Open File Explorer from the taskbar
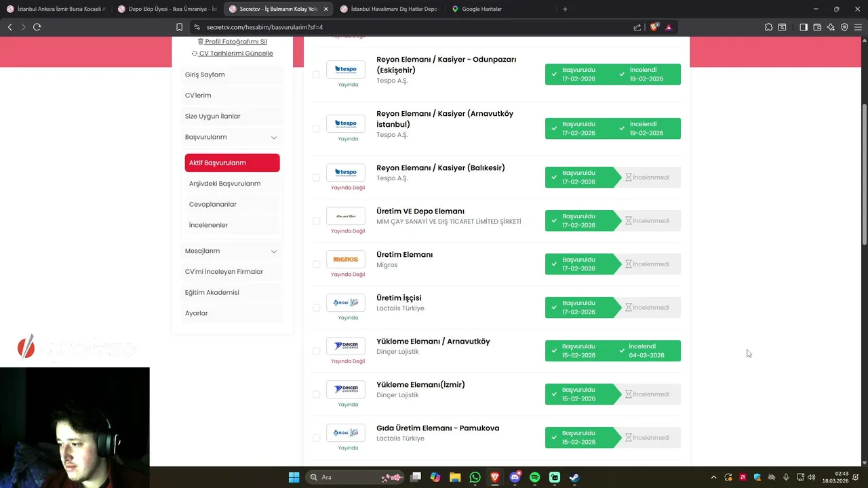 pos(455,477)
